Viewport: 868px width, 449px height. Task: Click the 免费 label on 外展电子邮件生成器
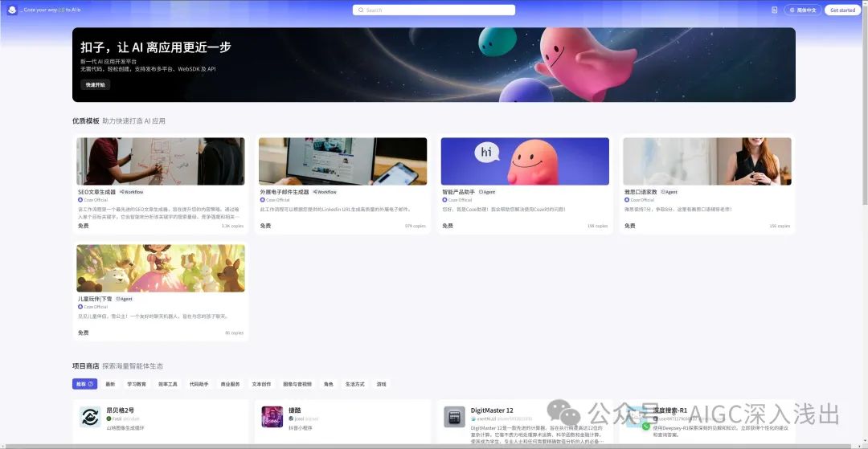tap(265, 226)
